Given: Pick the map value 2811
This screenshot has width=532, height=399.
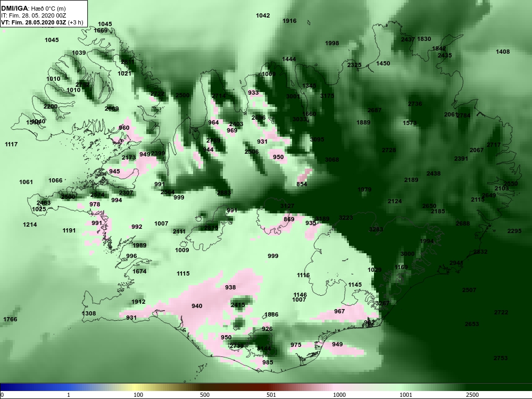Looking at the screenshot, I should point(128,62).
